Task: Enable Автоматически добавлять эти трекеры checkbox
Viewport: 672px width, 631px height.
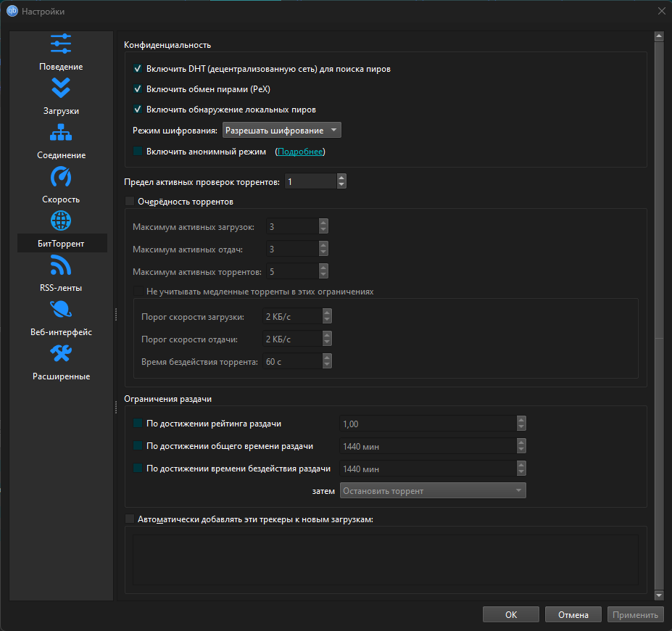Action: pos(129,519)
